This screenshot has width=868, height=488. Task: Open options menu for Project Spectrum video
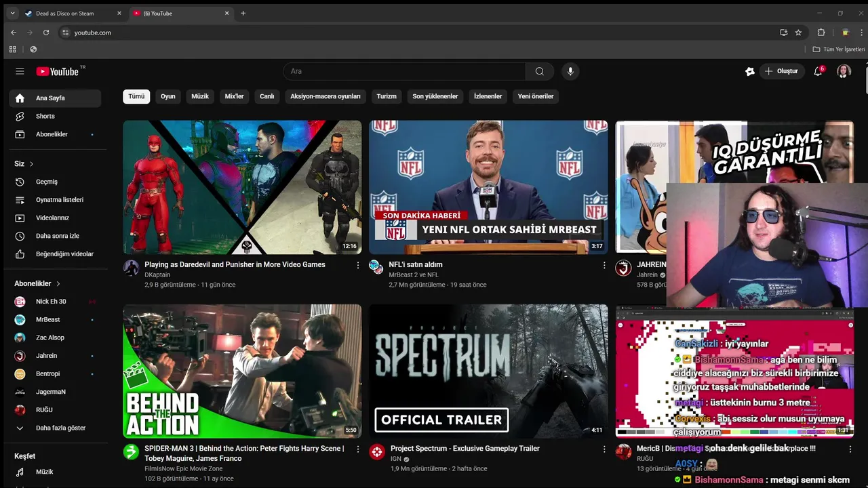tap(604, 449)
